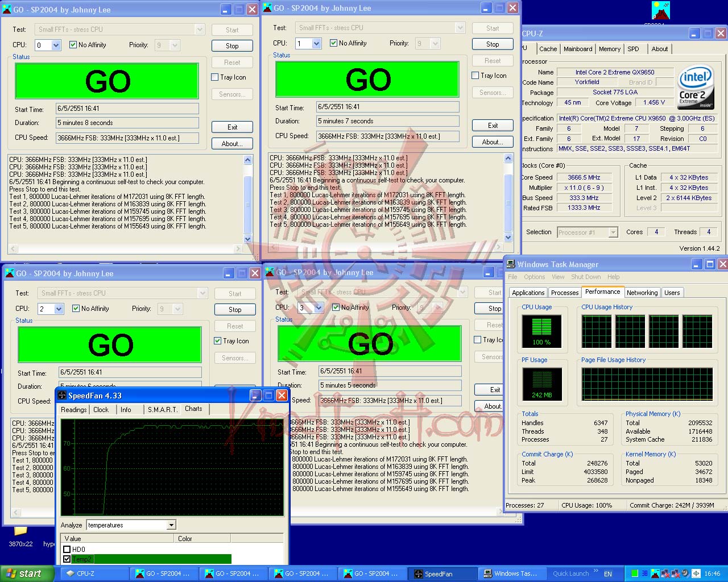Image resolution: width=728 pixels, height=582 pixels.
Task: Stop the stress test in the CPU 2 window
Action: [x=235, y=310]
